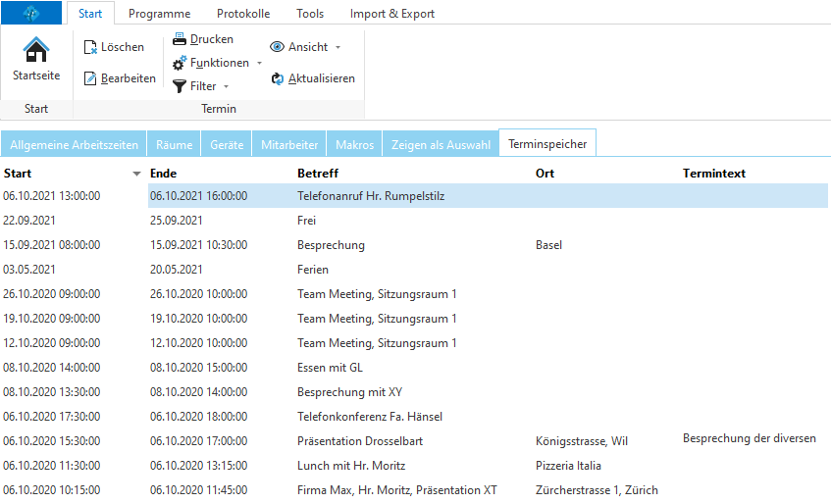Image resolution: width=831 pixels, height=504 pixels.
Task: Click the Filter funnel icon
Action: pos(180,86)
